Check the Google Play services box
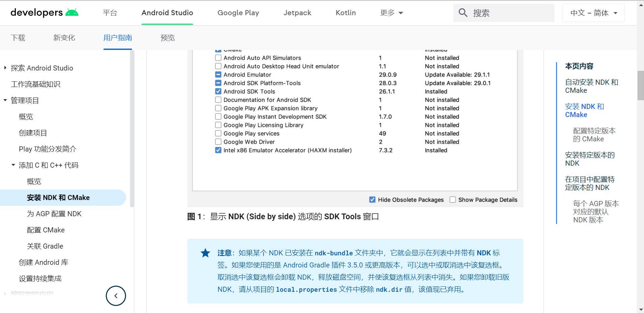This screenshot has height=313, width=644. (x=218, y=134)
